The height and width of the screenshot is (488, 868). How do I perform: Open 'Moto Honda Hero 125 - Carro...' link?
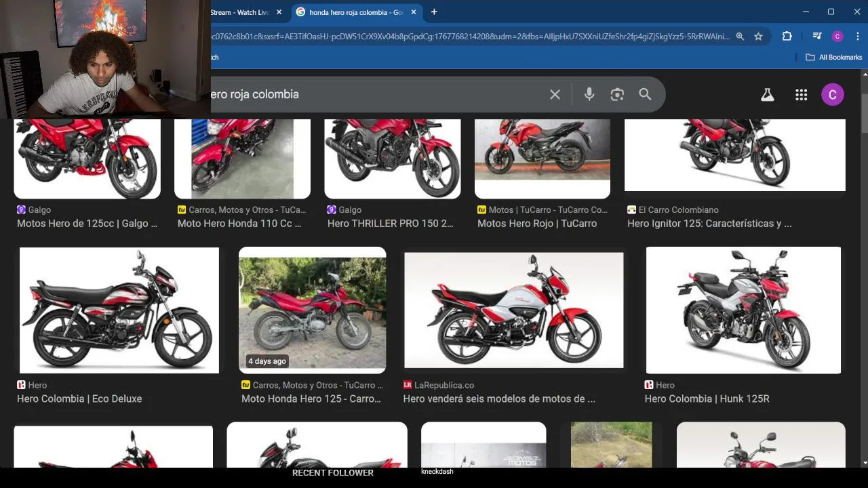(311, 399)
